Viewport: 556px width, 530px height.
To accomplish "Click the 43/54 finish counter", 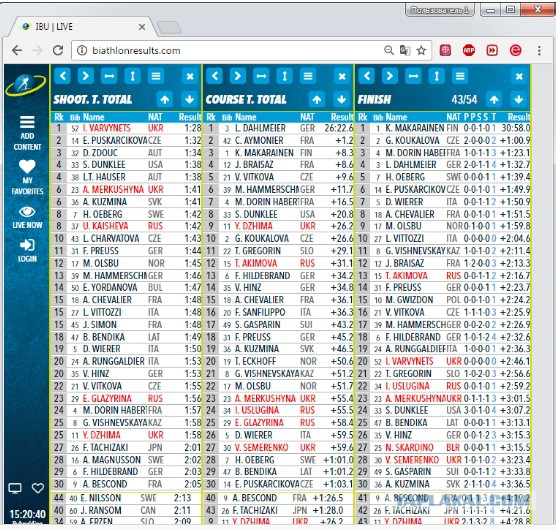I will pyautogui.click(x=464, y=100).
